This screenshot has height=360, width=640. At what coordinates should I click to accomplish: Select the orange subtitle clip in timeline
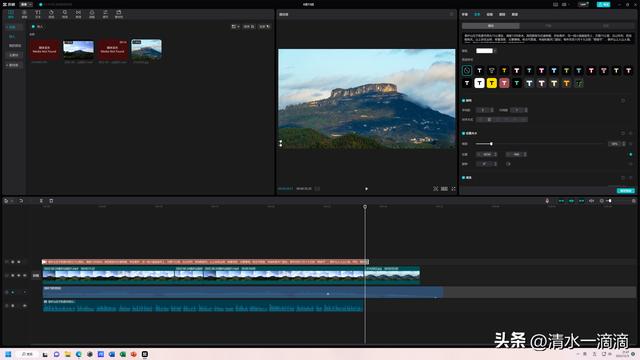click(x=205, y=262)
